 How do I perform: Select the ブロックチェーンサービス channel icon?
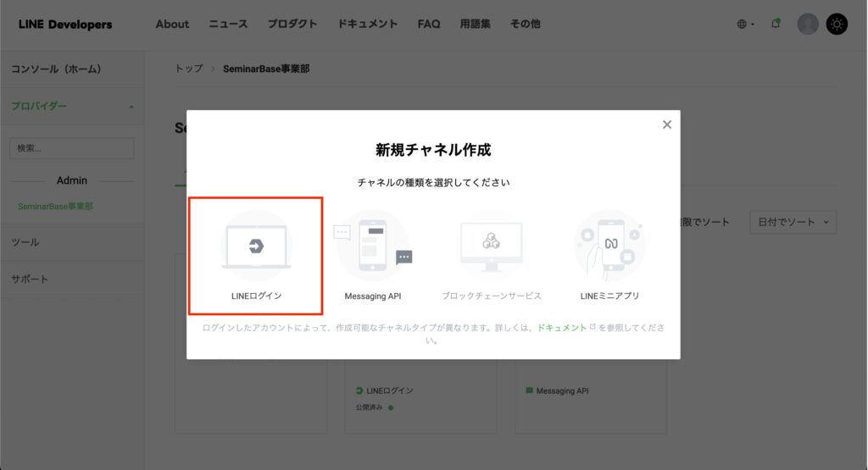click(x=491, y=246)
